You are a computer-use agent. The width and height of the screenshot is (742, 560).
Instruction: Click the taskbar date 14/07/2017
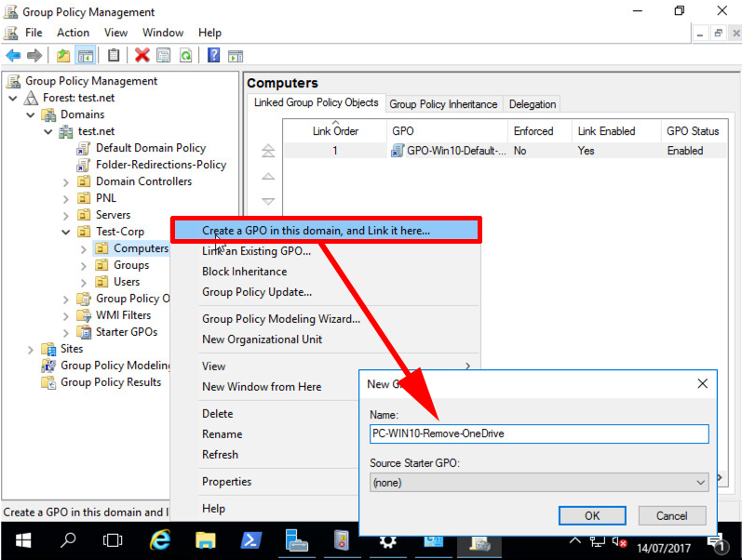[664, 548]
